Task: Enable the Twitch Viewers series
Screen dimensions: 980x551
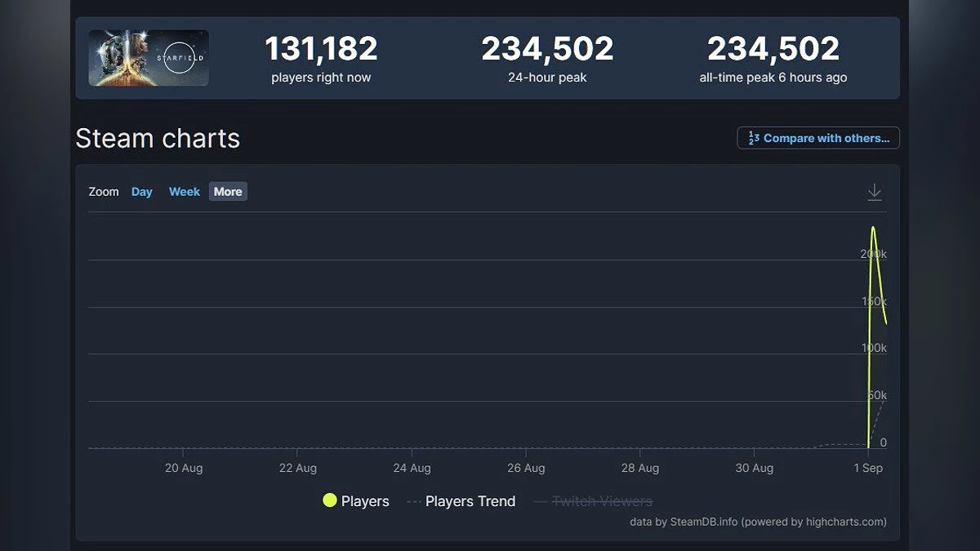Action: [594, 501]
